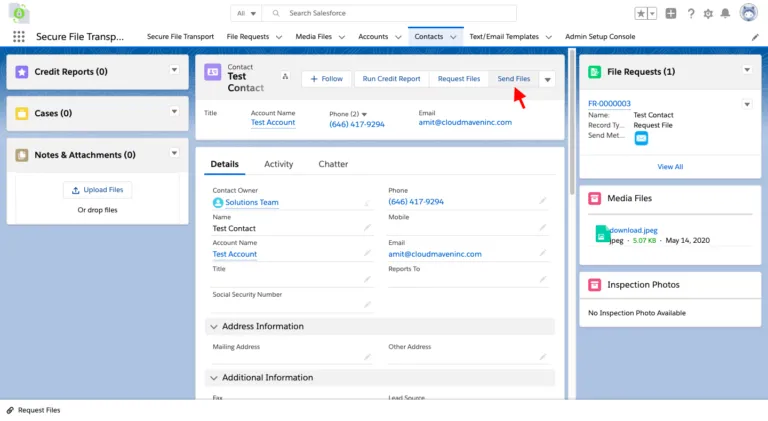This screenshot has height=421, width=768.
Task: Expand the Text/Email Templates chevron
Action: (549, 37)
